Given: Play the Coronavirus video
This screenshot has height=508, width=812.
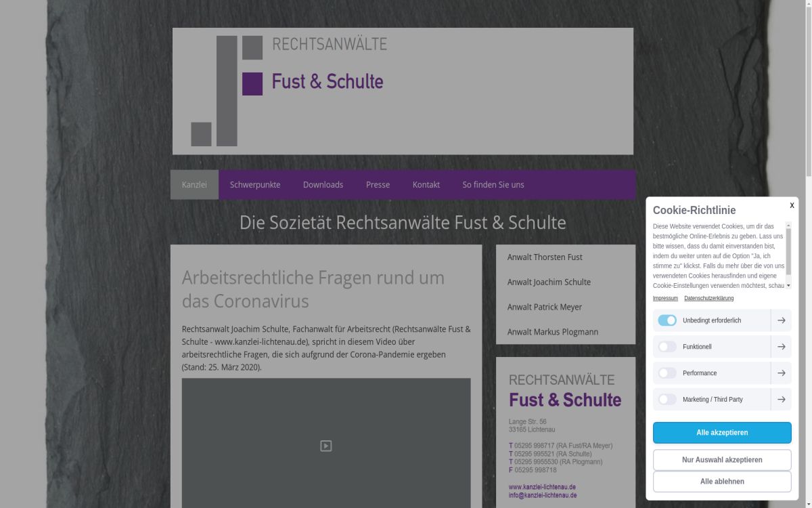Looking at the screenshot, I should tap(325, 446).
